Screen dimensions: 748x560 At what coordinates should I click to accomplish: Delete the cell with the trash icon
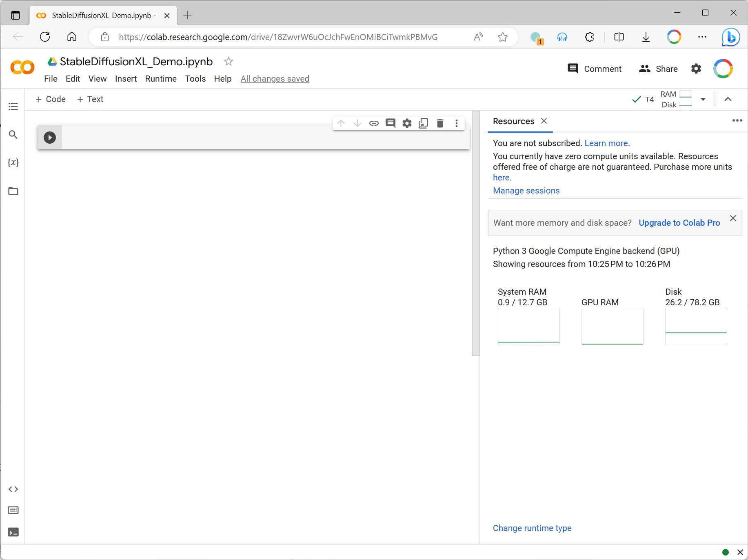(440, 123)
